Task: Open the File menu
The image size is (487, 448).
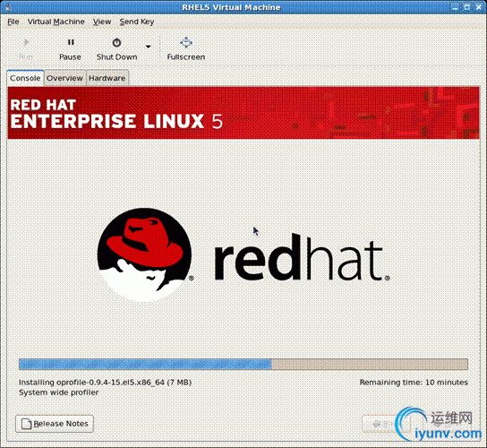Action: 13,22
